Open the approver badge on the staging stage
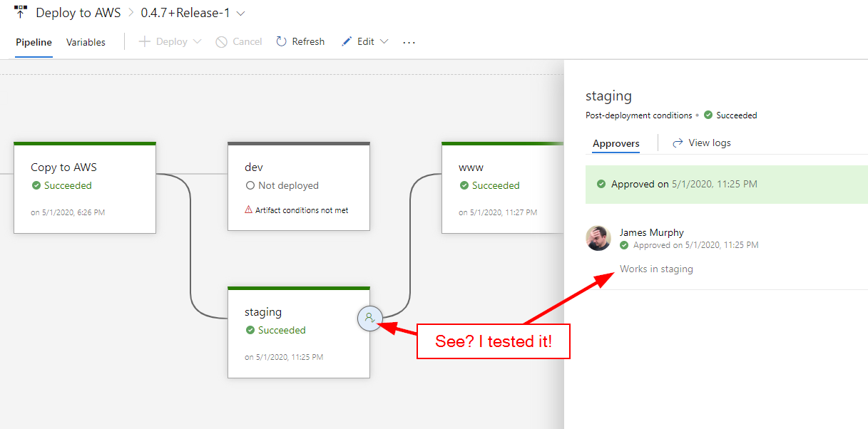Screen dimensions: 868x429 tap(370, 319)
